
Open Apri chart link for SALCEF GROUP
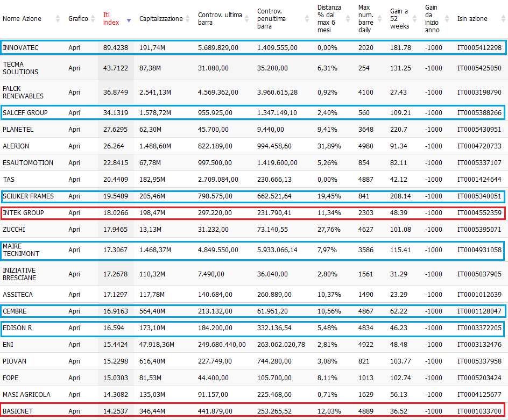click(x=74, y=113)
